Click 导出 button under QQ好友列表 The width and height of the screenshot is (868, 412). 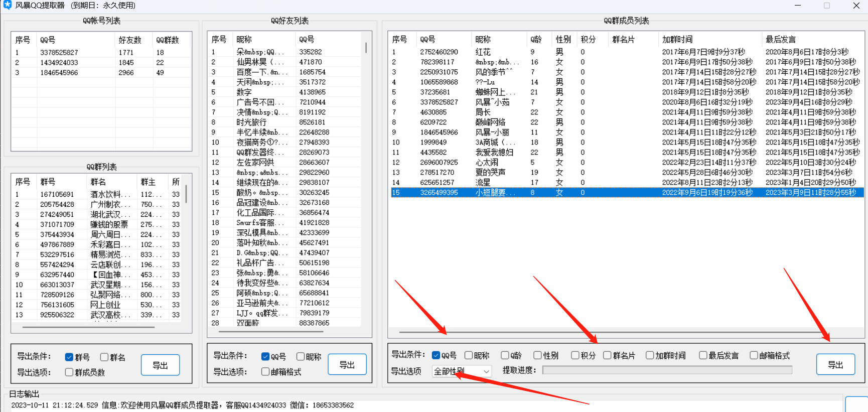coord(347,365)
